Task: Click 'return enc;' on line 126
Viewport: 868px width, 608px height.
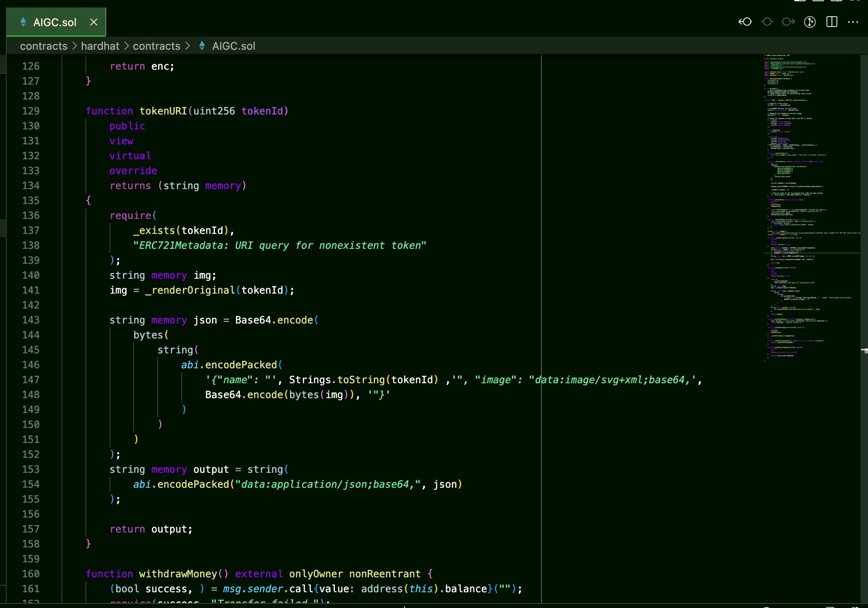Action: [142, 66]
